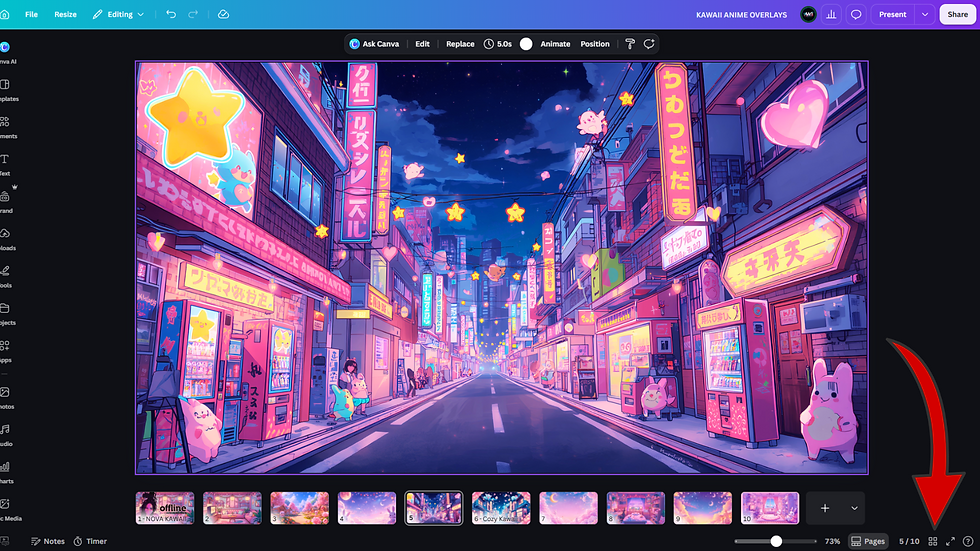Screen dimensions: 980x551
Task: Select page 4 thumbnail
Action: point(367,508)
